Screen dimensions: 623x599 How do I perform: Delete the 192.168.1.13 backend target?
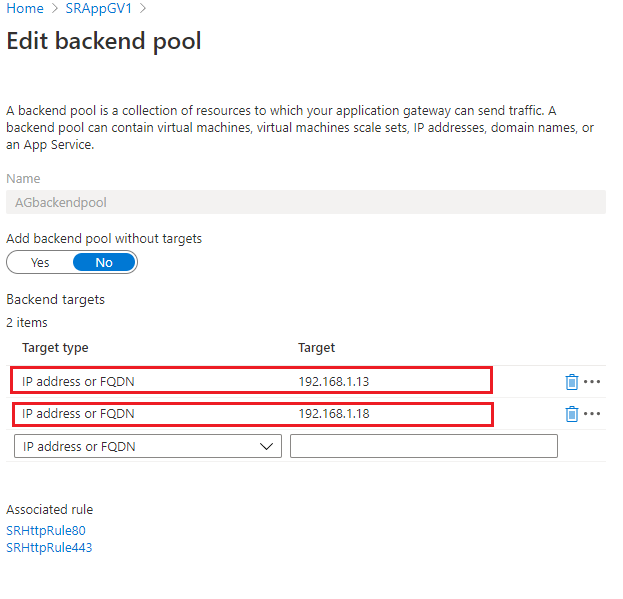click(571, 381)
